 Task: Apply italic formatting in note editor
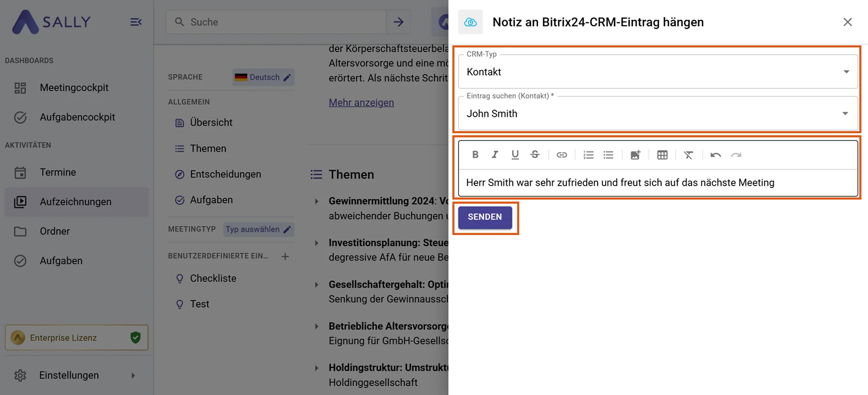[x=495, y=155]
